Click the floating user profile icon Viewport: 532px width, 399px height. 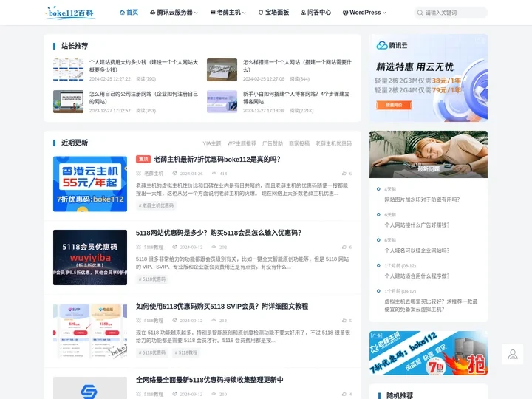tap(513, 354)
